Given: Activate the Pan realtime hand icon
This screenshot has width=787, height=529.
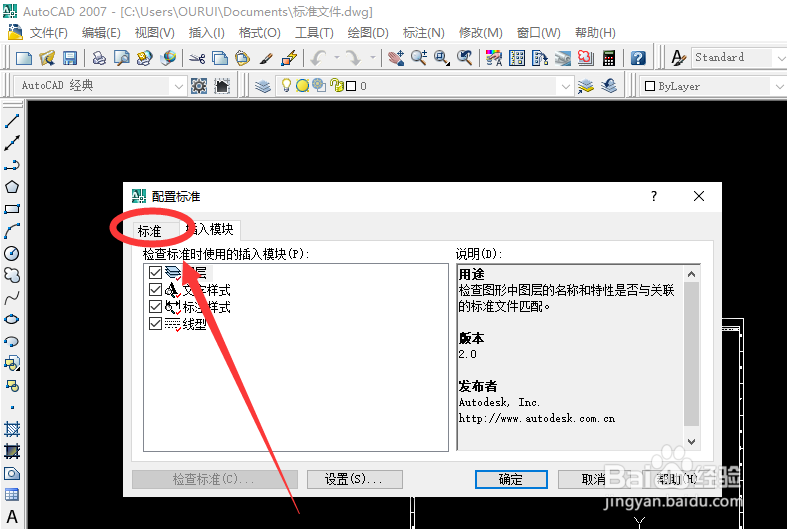Looking at the screenshot, I should click(396, 58).
